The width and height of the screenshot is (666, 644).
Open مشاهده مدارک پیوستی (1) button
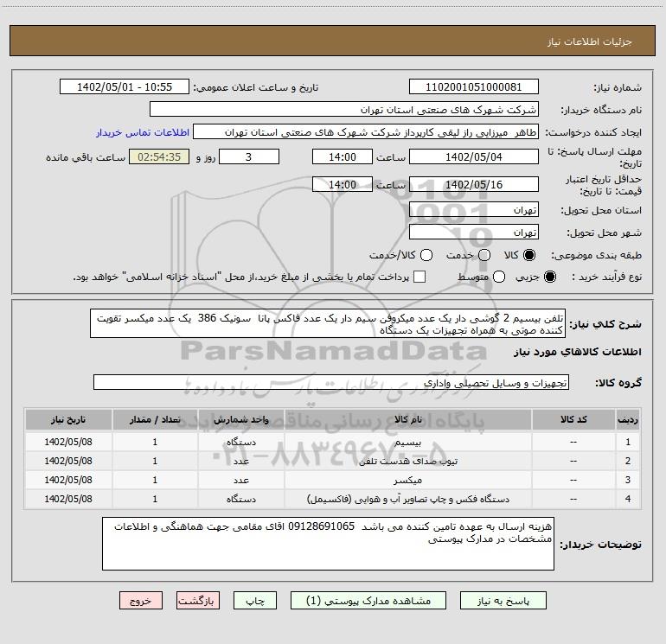point(368,601)
